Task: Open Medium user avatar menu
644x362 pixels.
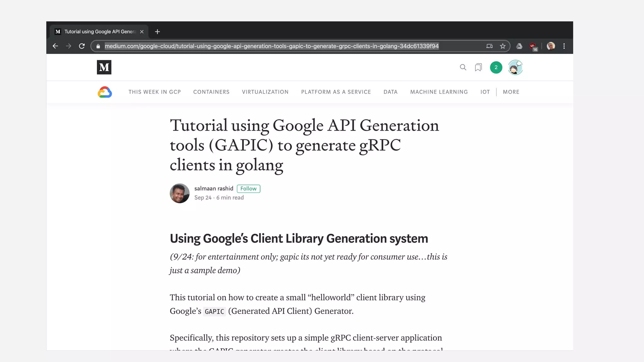Action: (x=515, y=67)
